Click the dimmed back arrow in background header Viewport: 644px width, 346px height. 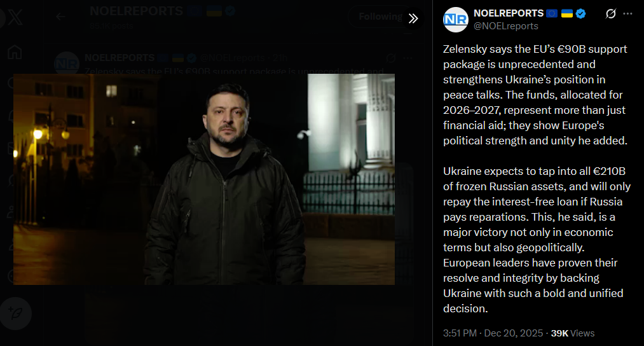coord(61,17)
